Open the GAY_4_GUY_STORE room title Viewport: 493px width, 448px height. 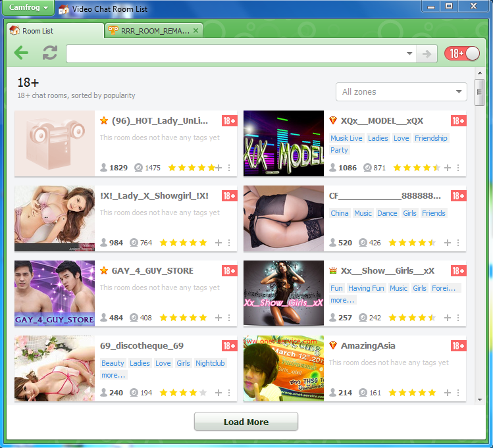[x=153, y=271]
